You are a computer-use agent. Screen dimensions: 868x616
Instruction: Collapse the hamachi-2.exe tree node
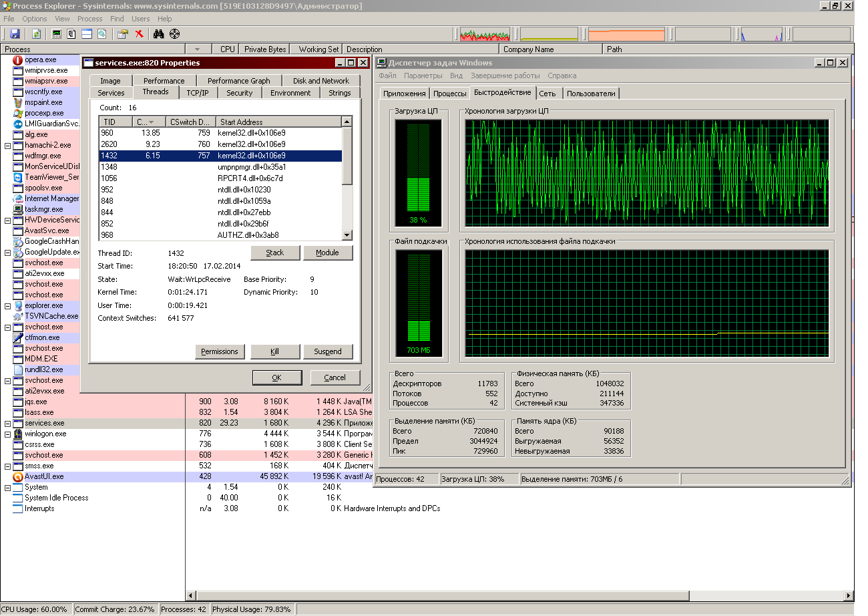[x=8, y=145]
